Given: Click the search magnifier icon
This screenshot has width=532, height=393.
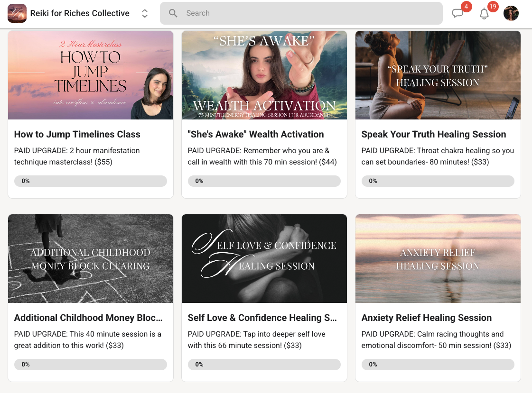Looking at the screenshot, I should [x=173, y=13].
